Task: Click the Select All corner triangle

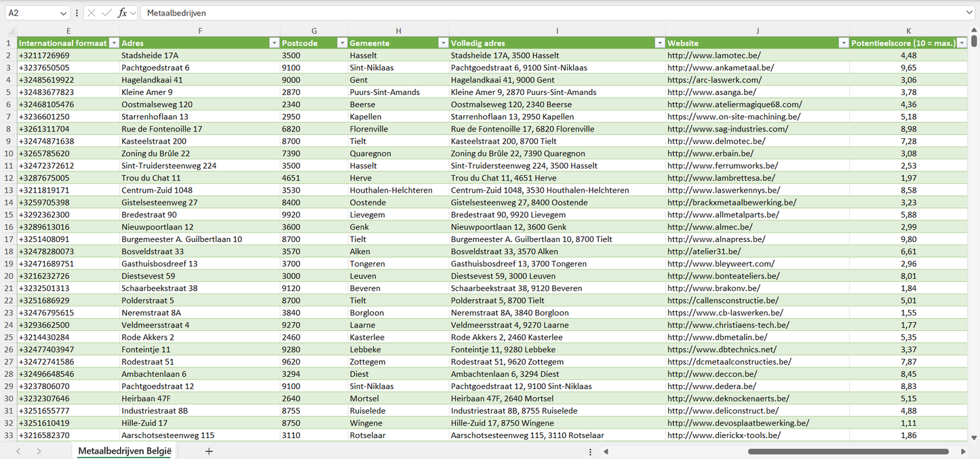Action: [x=11, y=31]
